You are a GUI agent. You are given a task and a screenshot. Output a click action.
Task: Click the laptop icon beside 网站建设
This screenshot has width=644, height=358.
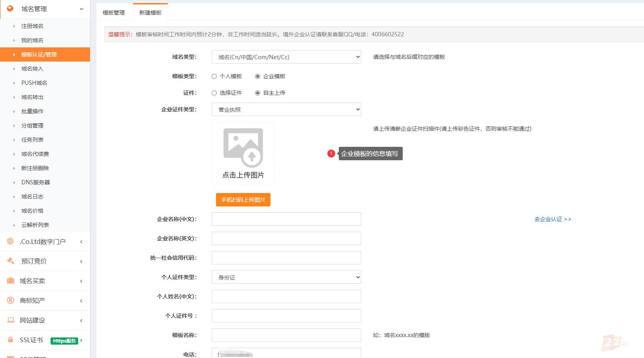point(11,320)
